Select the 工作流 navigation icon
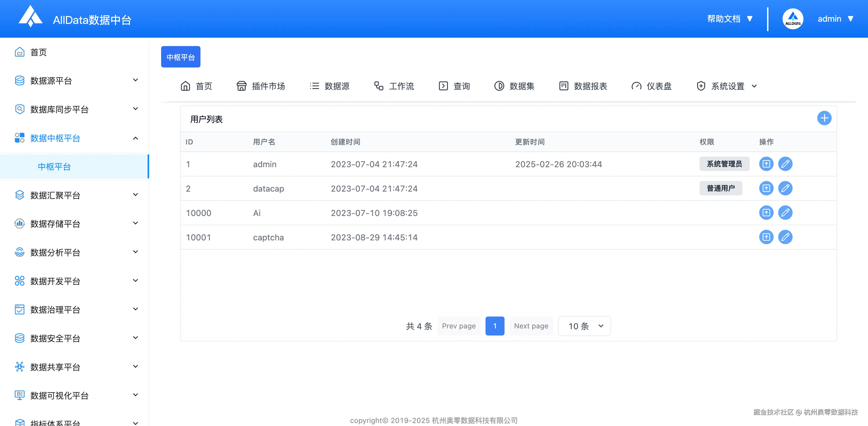Screen dimensions: 868x426 point(378,86)
